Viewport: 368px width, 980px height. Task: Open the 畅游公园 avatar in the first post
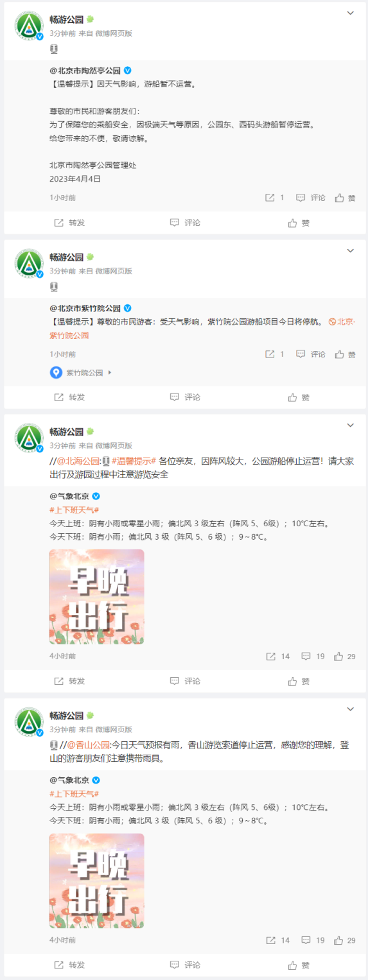tap(29, 26)
